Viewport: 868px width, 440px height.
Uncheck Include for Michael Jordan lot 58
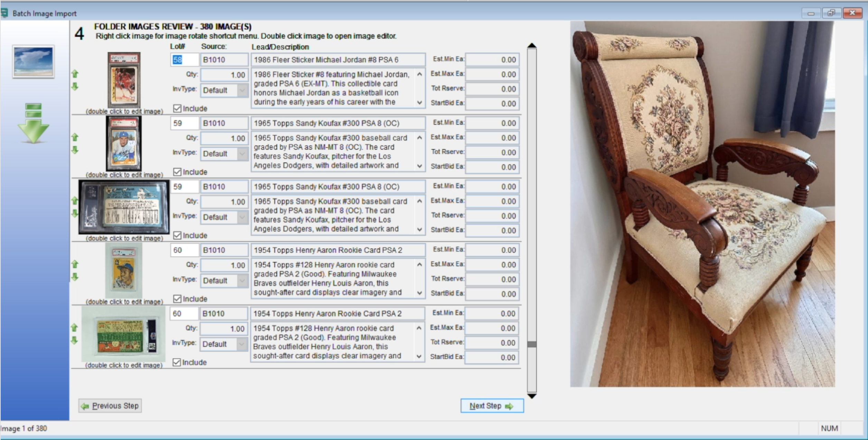(177, 109)
